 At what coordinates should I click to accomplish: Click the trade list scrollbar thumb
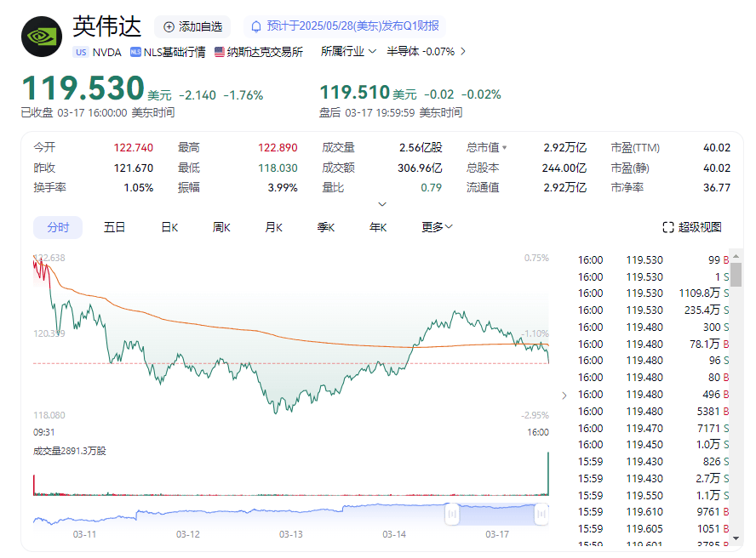pos(736,275)
